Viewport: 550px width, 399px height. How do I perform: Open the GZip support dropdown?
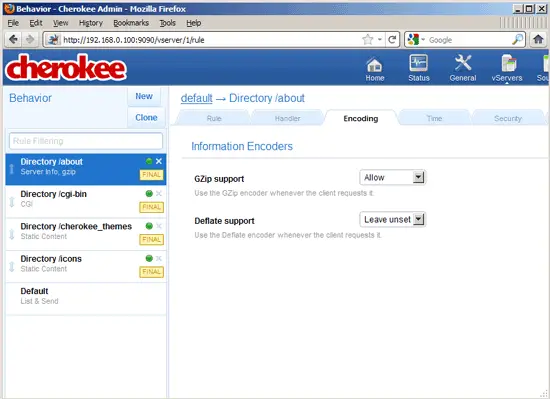(393, 177)
